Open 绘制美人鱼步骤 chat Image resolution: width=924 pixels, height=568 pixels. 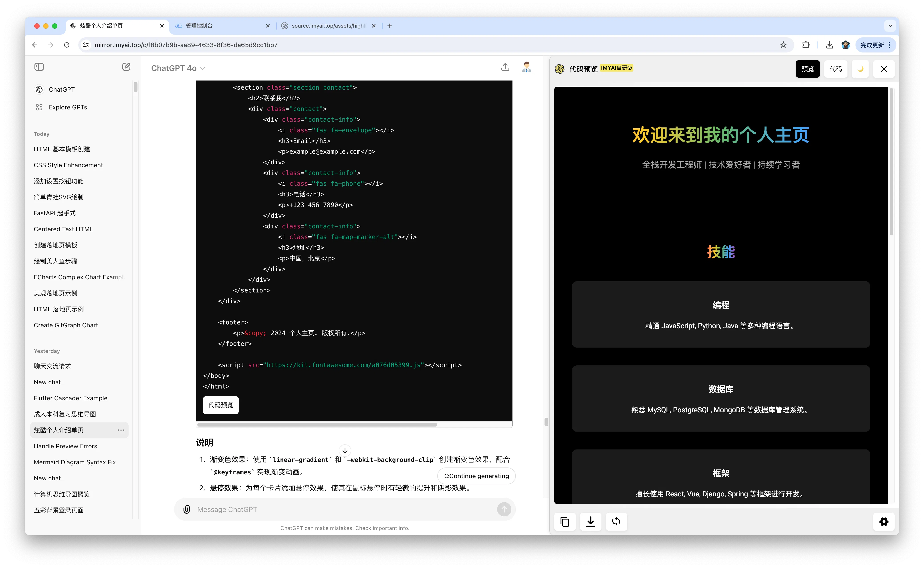(79, 262)
